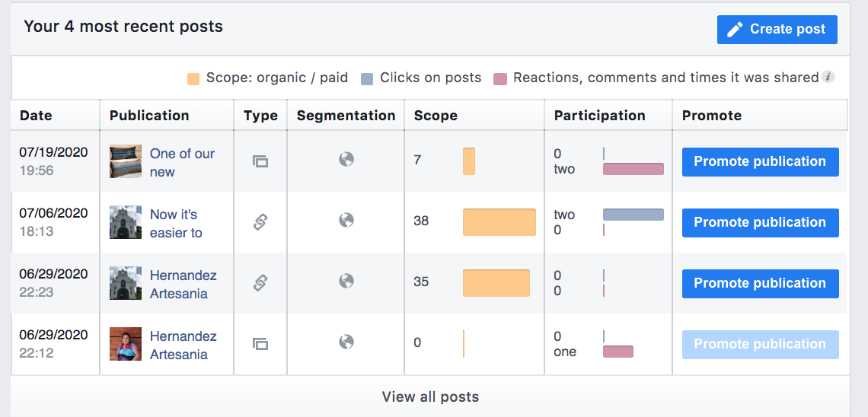Click link type icon for 07/06/2020 post
868x417 pixels.
click(x=260, y=222)
